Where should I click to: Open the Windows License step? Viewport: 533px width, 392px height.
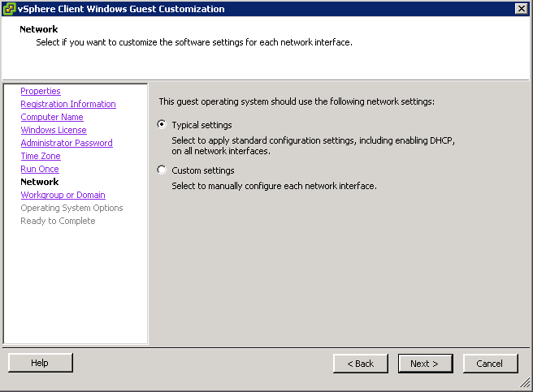click(x=54, y=130)
